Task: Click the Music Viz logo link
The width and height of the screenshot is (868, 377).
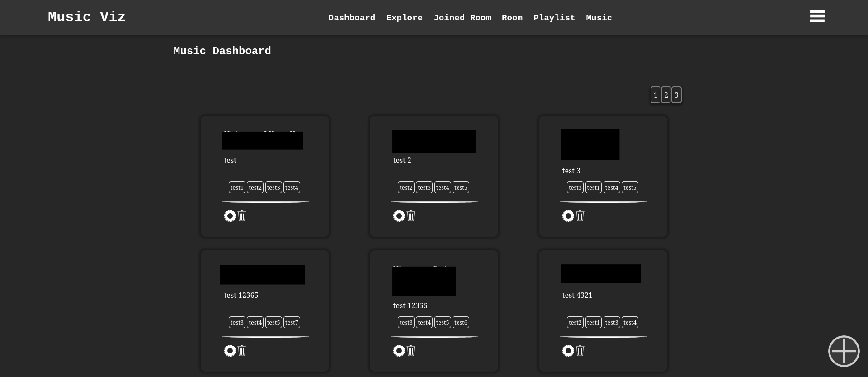Action: pyautogui.click(x=87, y=17)
